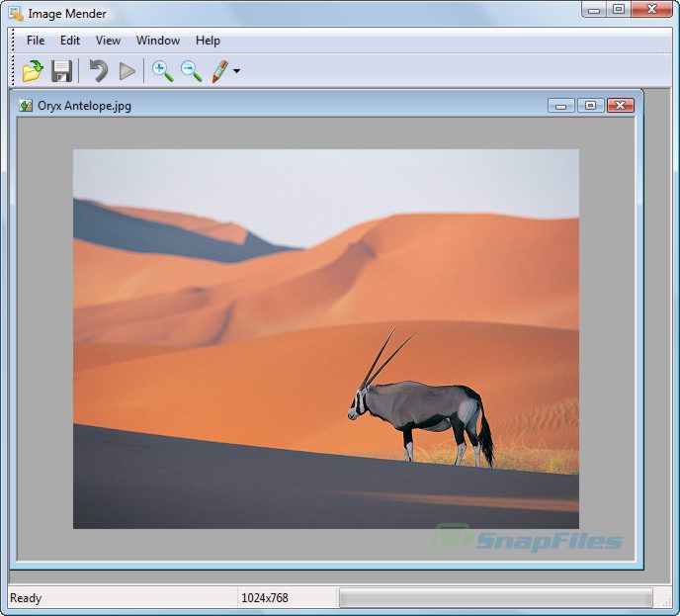Maximize the Oryx Antelope.jpg document window
Viewport: 680px width, 616px height.
pos(590,105)
